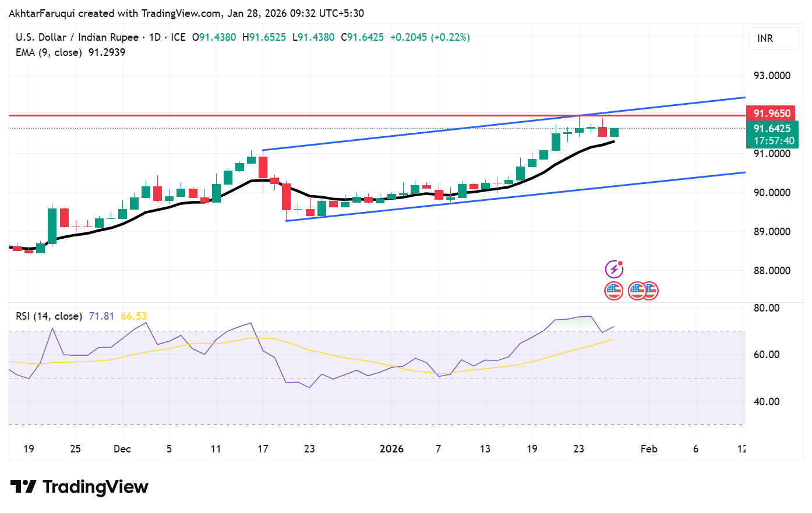
Task: Click the 2026 label on date axis
Action: click(391, 449)
